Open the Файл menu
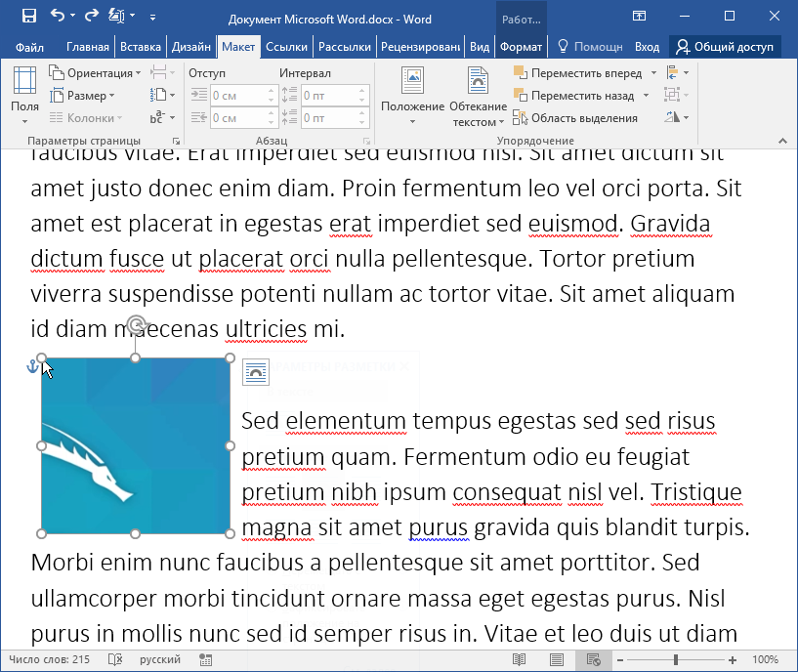 pyautogui.click(x=29, y=47)
